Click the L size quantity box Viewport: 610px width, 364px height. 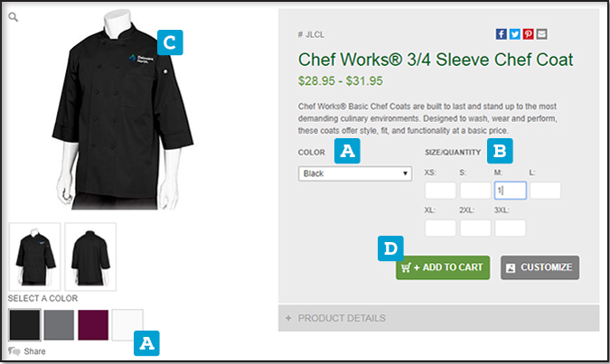pos(546,191)
